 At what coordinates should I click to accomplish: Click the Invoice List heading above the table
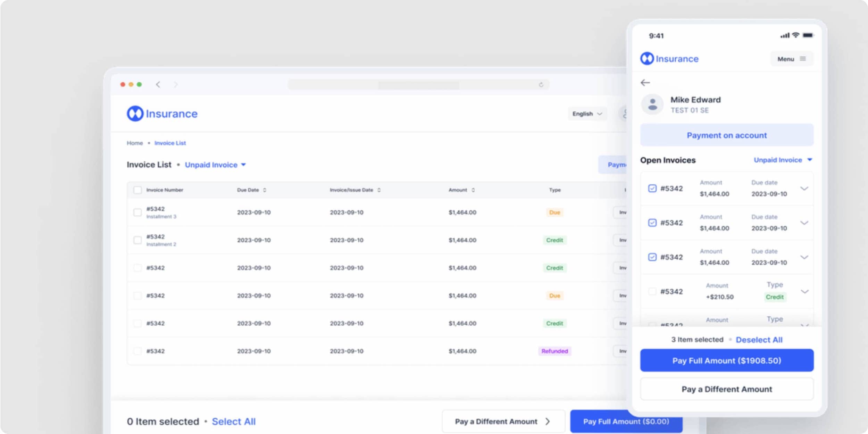(149, 165)
